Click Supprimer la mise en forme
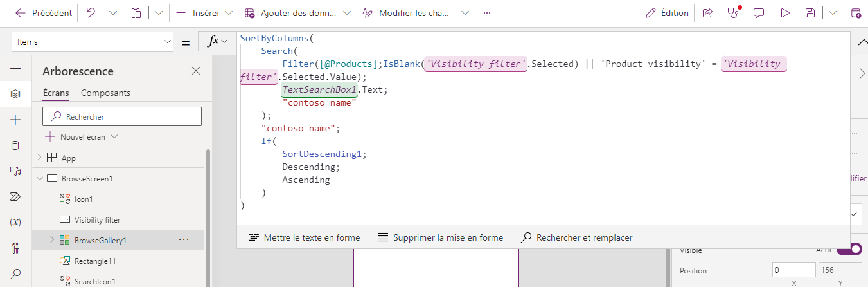 [x=440, y=237]
